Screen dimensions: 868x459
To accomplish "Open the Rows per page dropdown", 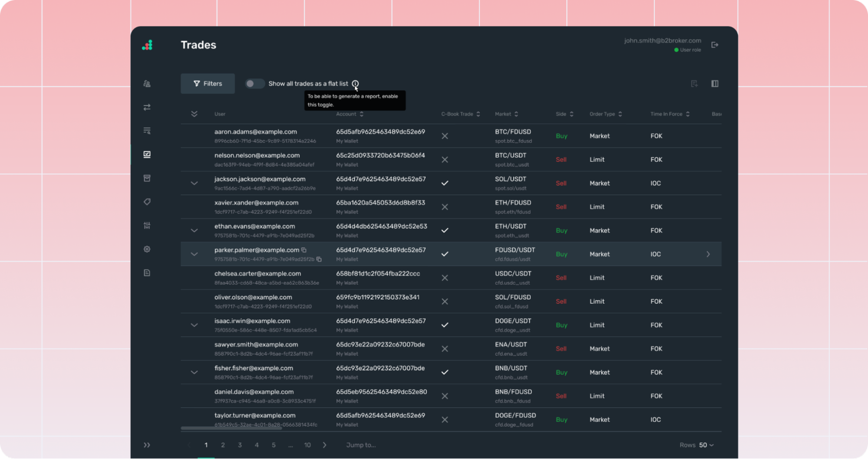I will coord(706,445).
